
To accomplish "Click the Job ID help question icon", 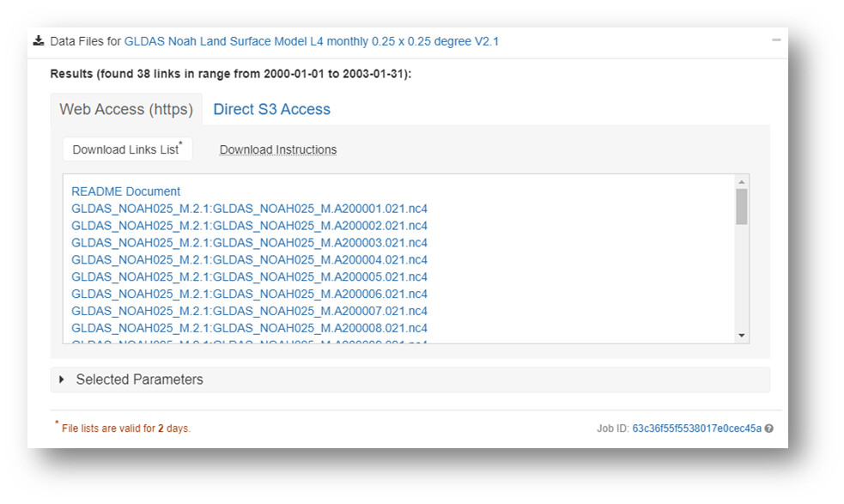I will (769, 428).
